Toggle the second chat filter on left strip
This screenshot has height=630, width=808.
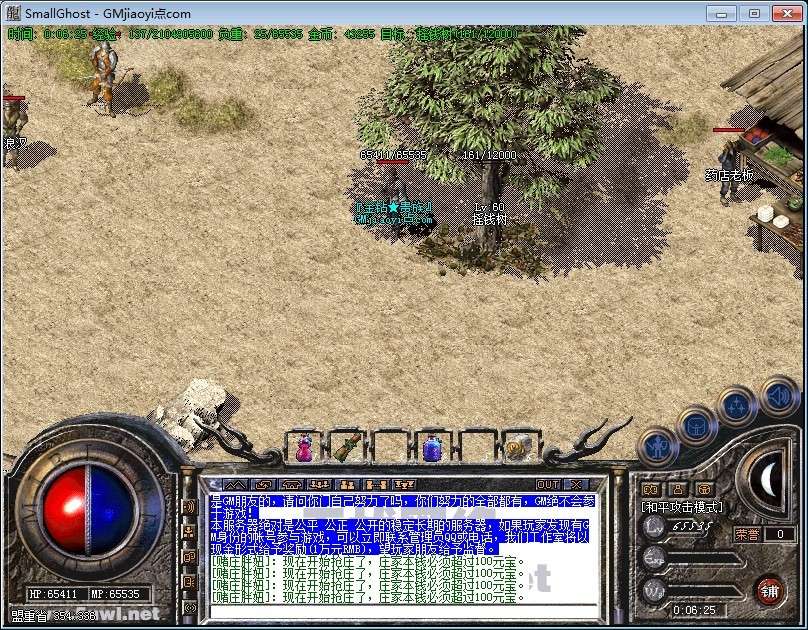189,531
